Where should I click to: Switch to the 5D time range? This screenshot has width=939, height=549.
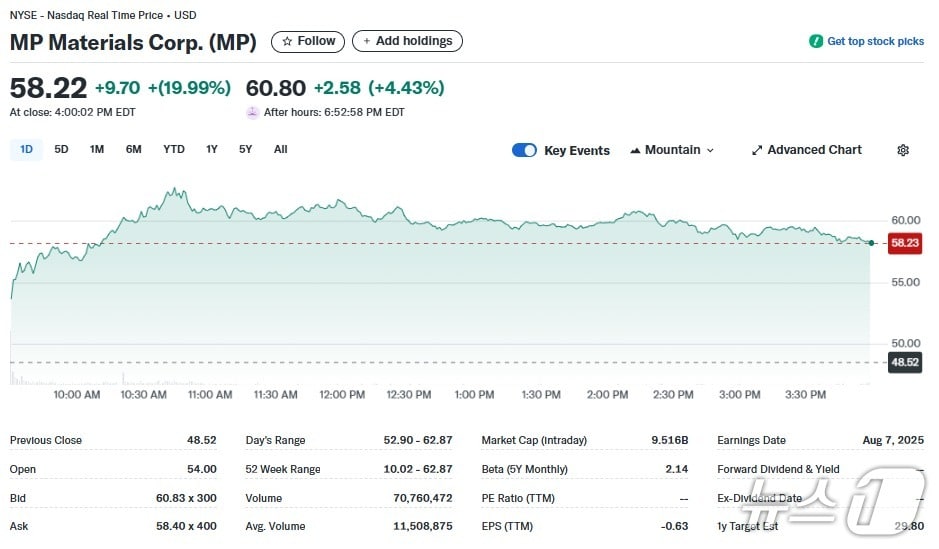tap(62, 150)
